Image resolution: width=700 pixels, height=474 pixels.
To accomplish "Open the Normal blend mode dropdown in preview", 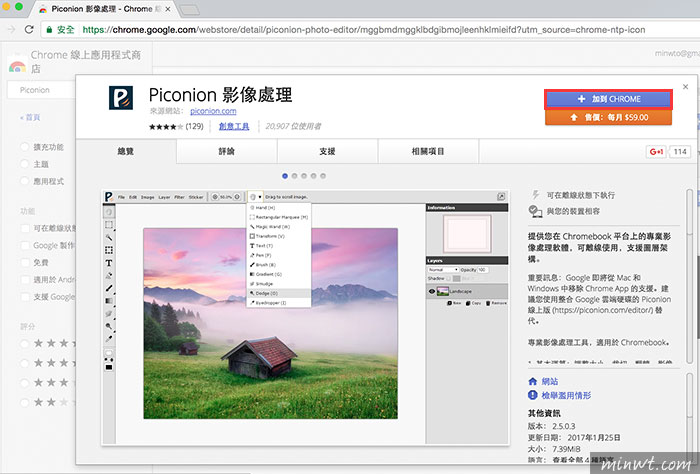I will (443, 270).
